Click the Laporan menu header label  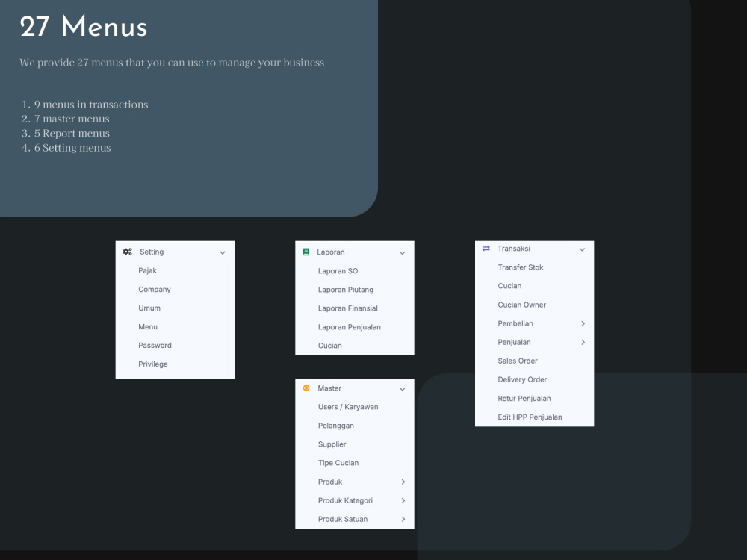331,252
